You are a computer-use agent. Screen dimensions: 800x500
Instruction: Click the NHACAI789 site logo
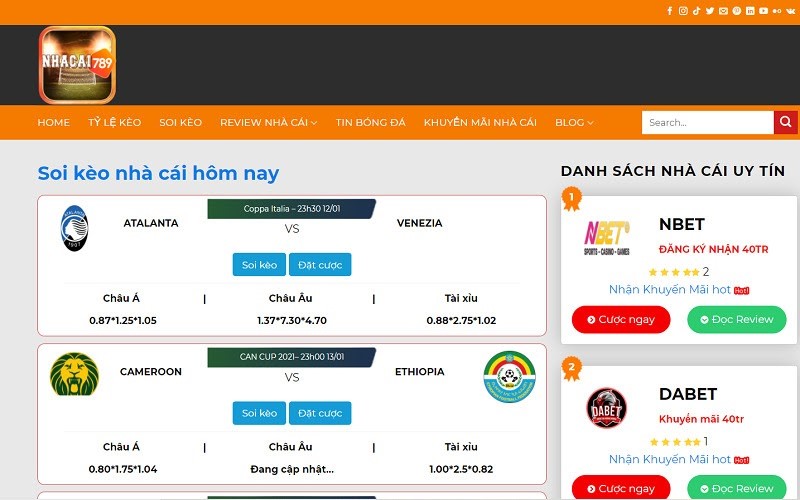[77, 65]
